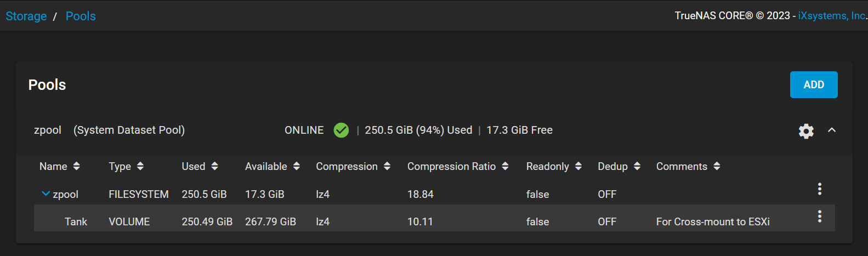Open zpool settings gear menu

[806, 131]
